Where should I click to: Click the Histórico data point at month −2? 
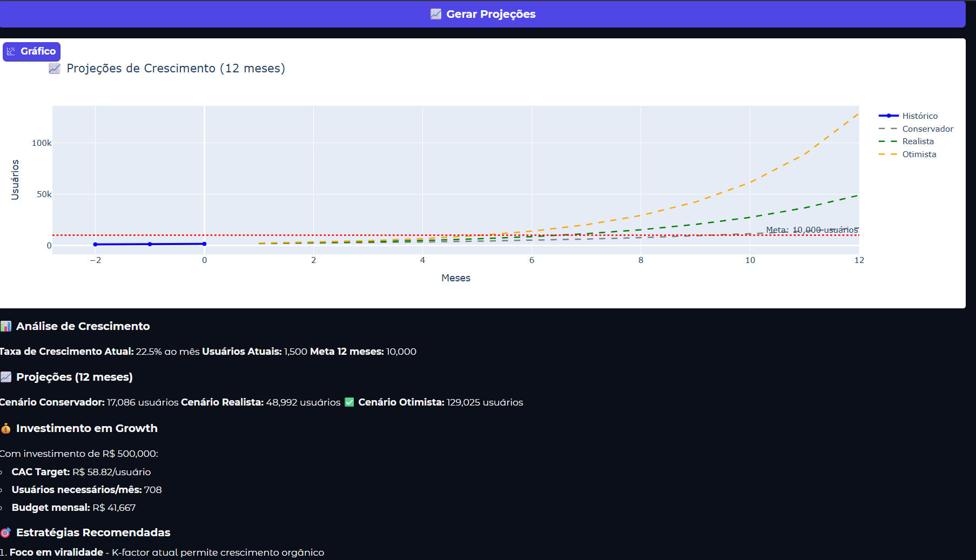click(x=96, y=245)
